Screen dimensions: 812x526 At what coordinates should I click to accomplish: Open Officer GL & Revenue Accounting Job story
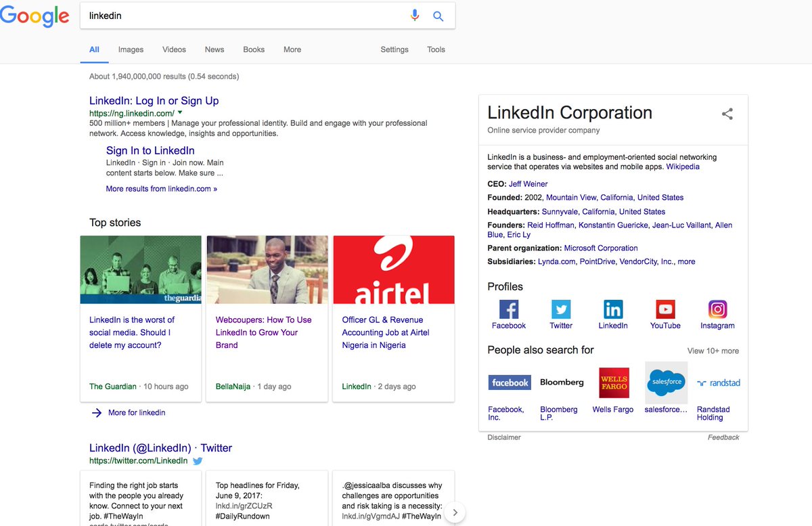click(386, 332)
